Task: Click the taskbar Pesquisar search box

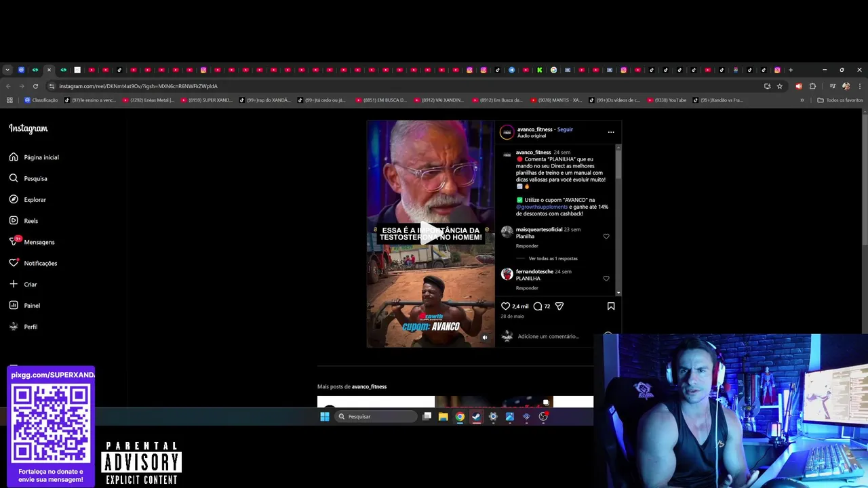Action: 376,417
